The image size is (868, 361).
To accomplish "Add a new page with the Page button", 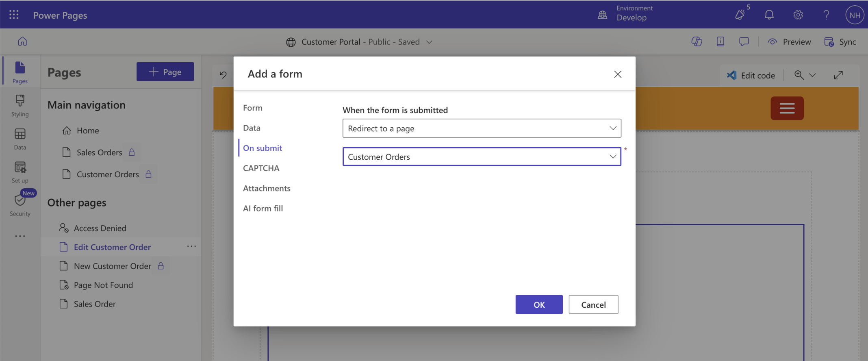I will tap(165, 72).
